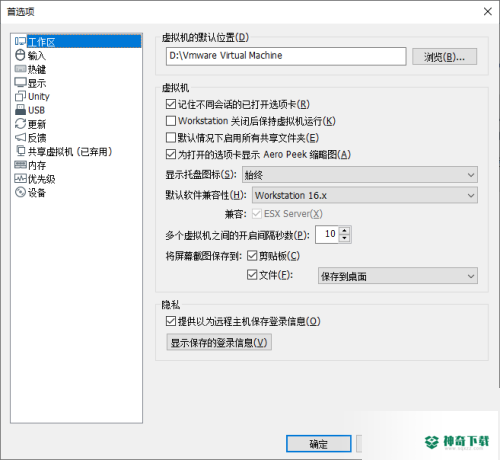The height and width of the screenshot is (460, 500).
Task: Click the 更新 refresh arrows icon
Action: [20, 124]
